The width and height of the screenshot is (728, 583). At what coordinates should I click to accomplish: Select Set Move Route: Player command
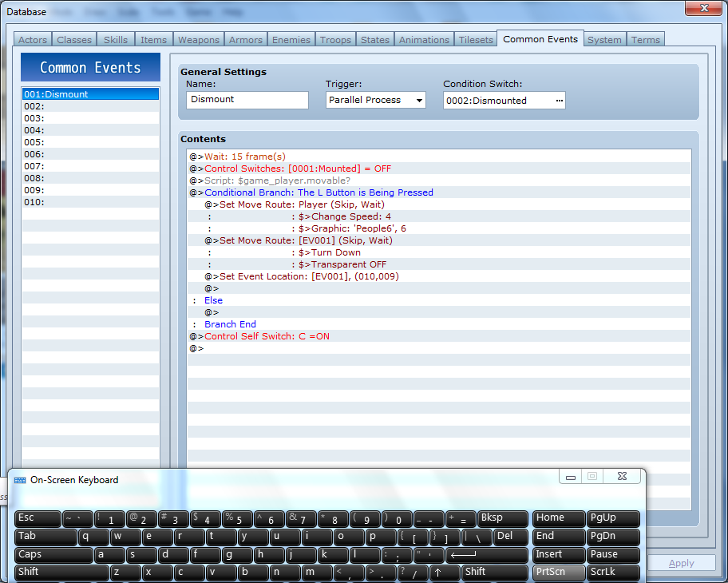click(x=439, y=204)
